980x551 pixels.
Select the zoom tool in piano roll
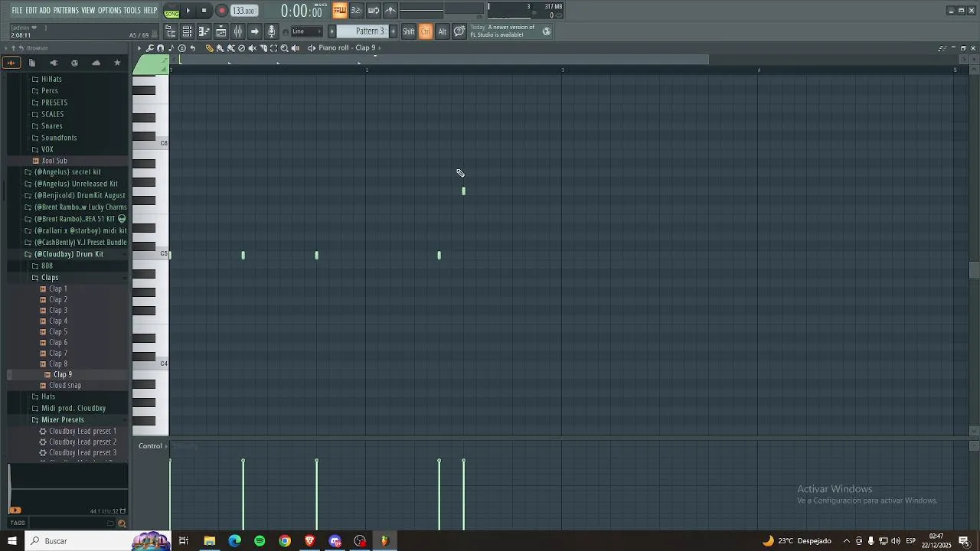(x=285, y=48)
